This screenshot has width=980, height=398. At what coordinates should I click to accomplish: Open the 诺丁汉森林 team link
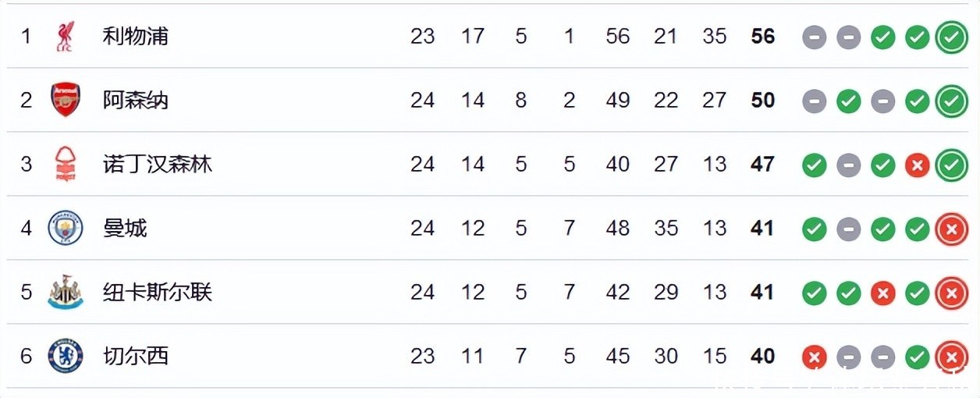pyautogui.click(x=158, y=164)
